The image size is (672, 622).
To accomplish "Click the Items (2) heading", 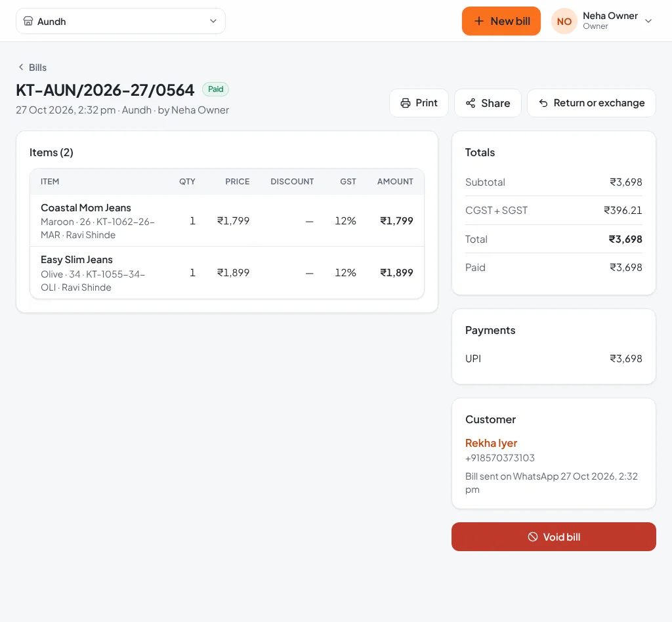I will pyautogui.click(x=51, y=152).
